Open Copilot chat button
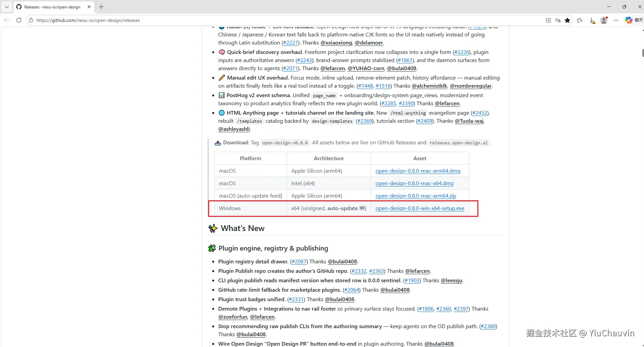Viewport: 644px width, 347px height. tap(634, 20)
